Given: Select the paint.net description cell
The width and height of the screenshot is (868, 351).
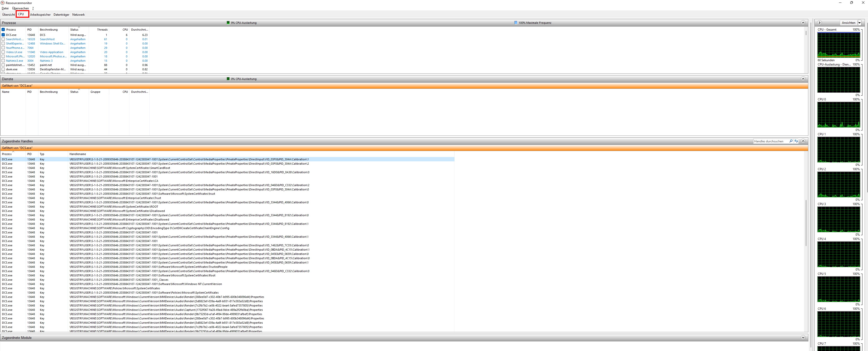Looking at the screenshot, I should tap(46, 65).
